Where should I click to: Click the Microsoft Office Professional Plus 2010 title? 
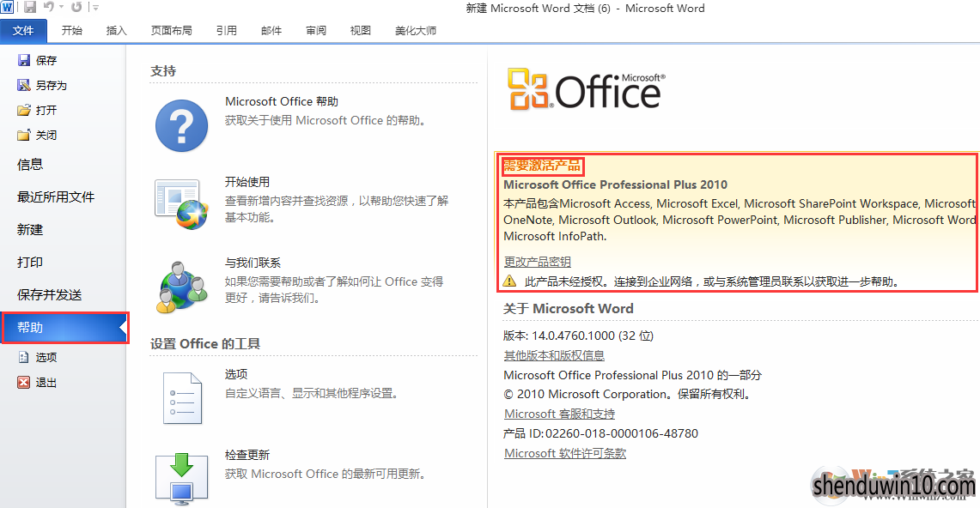pos(615,184)
